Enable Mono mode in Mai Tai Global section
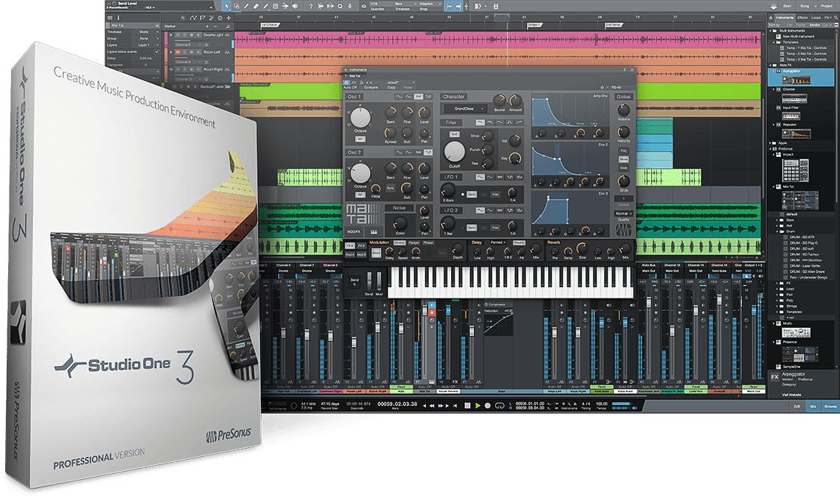The height and width of the screenshot is (504, 840). pyautogui.click(x=623, y=159)
